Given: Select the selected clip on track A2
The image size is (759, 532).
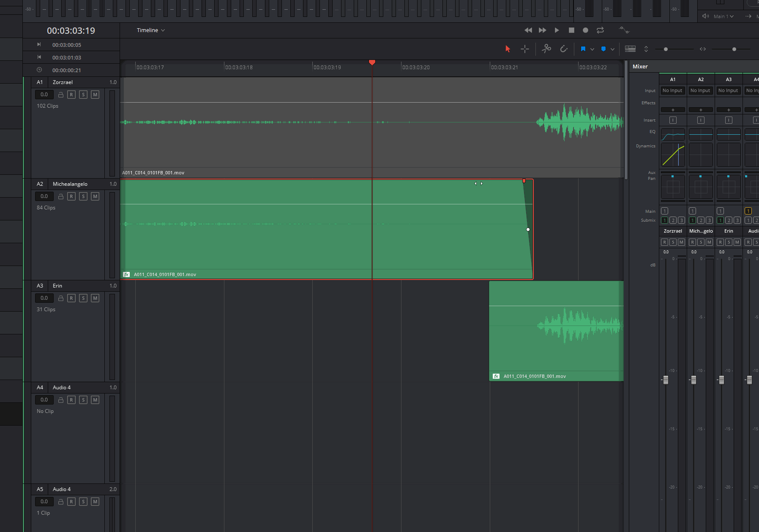Looking at the screenshot, I should pyautogui.click(x=326, y=229).
